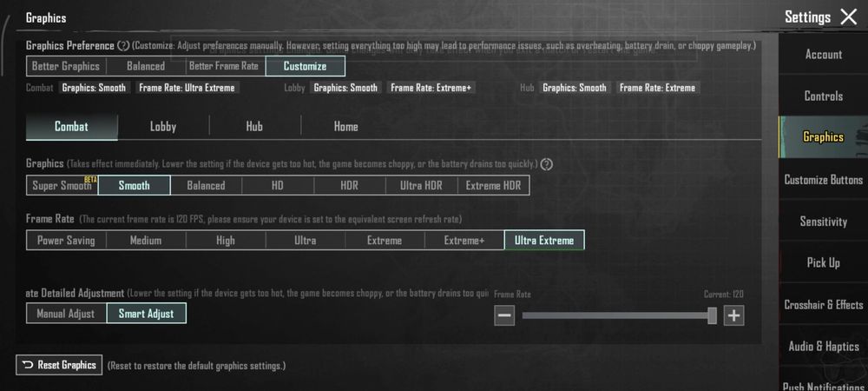The image size is (868, 391).
Task: Open Graphics Preference help question mark
Action: point(123,46)
